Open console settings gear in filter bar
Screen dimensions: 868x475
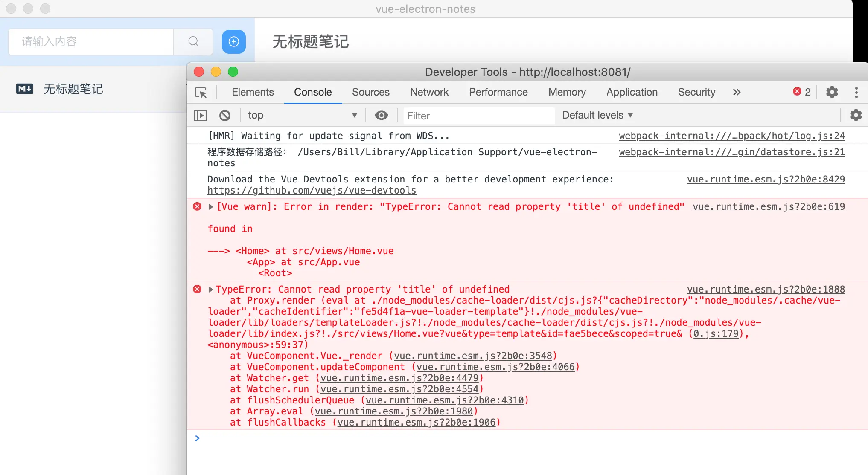point(856,115)
